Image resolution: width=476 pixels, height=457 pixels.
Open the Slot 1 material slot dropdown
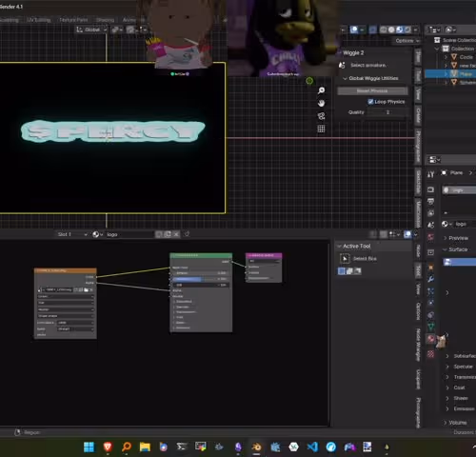pos(72,234)
